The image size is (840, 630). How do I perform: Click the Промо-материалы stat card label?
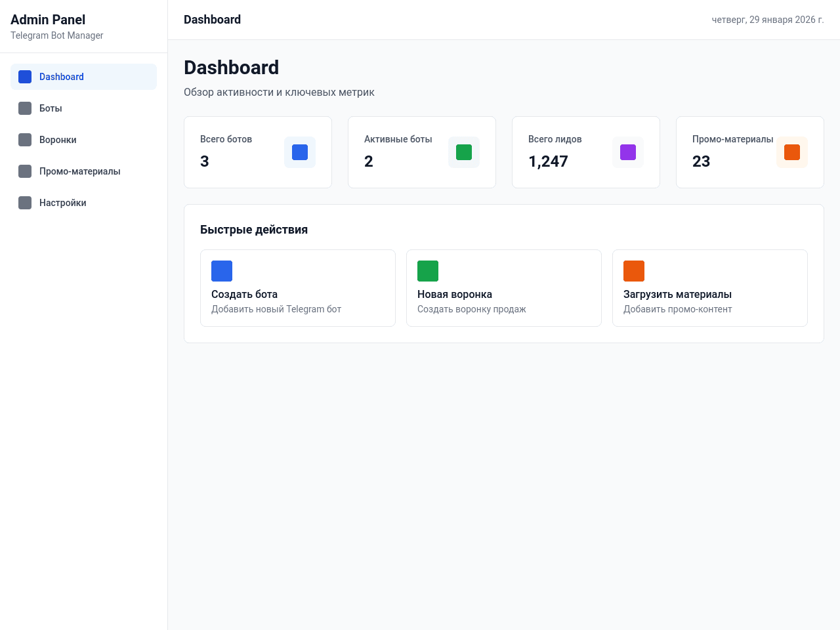733,139
